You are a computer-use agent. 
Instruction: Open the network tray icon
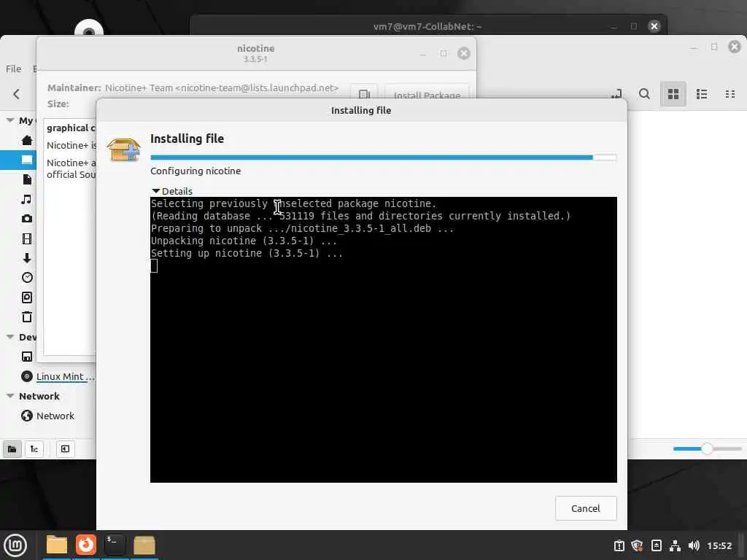pyautogui.click(x=675, y=545)
